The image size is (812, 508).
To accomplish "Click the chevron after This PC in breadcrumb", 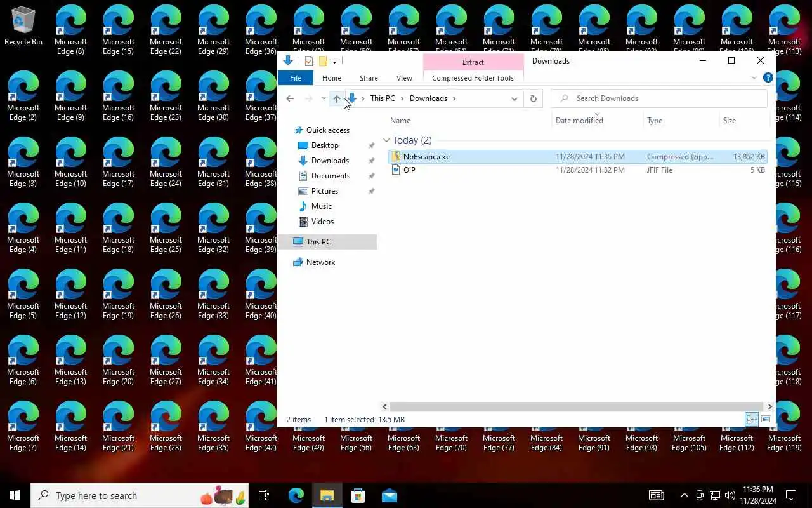I will [x=402, y=98].
